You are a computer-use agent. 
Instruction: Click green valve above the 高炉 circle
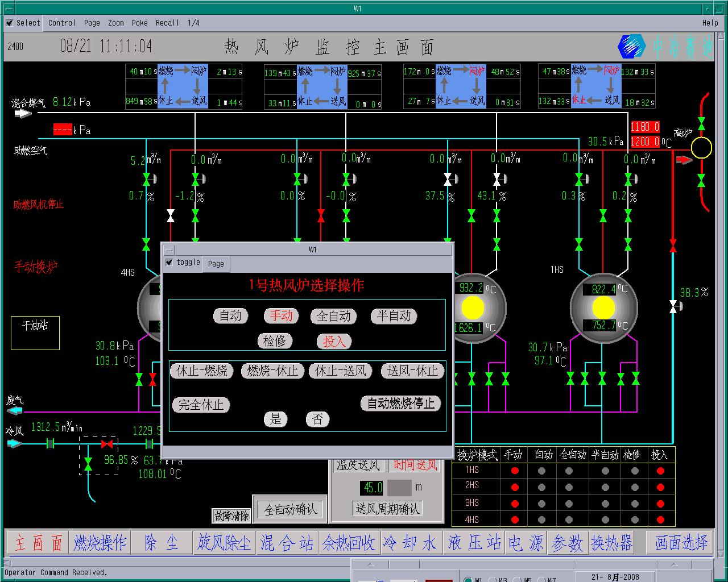click(x=701, y=124)
